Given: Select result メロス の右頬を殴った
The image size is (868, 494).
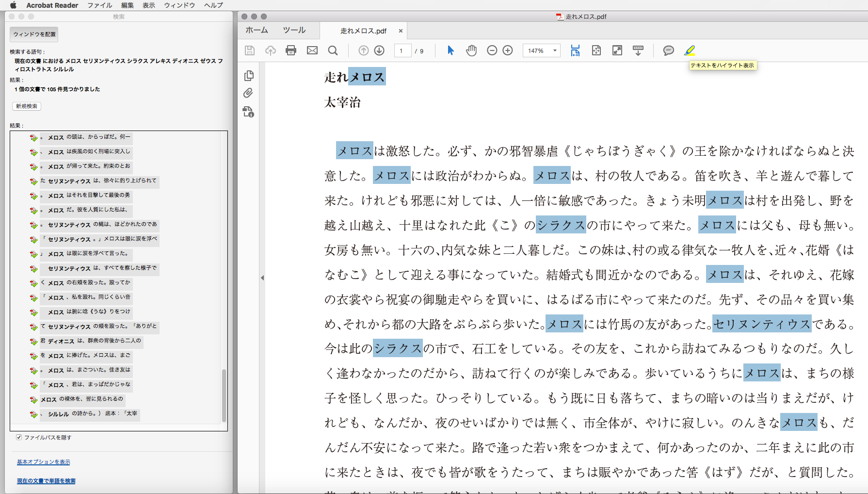Looking at the screenshot, I should pos(86,283).
